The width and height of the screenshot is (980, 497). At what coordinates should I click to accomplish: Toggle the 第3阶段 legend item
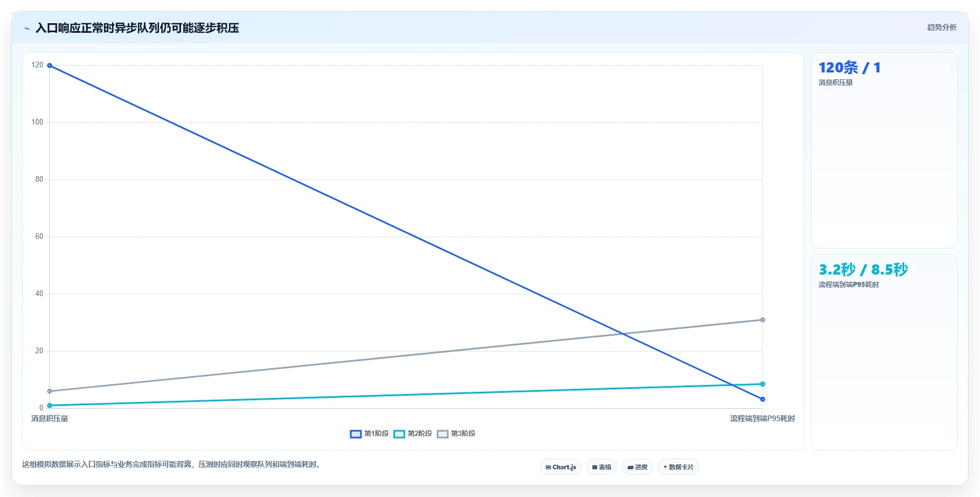coord(456,434)
